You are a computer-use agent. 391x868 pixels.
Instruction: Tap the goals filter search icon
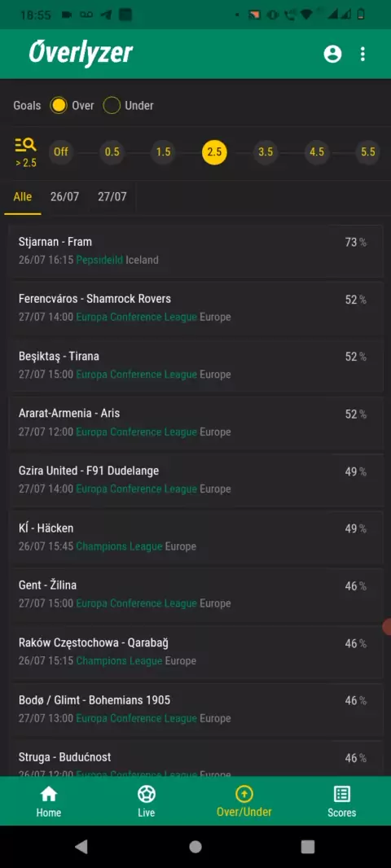coord(25,146)
